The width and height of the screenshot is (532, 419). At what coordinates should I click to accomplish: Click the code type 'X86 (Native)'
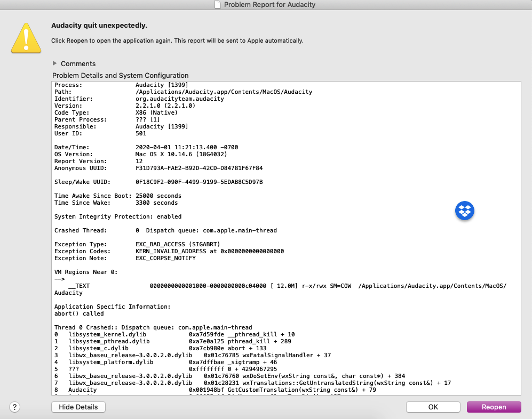[156, 112]
